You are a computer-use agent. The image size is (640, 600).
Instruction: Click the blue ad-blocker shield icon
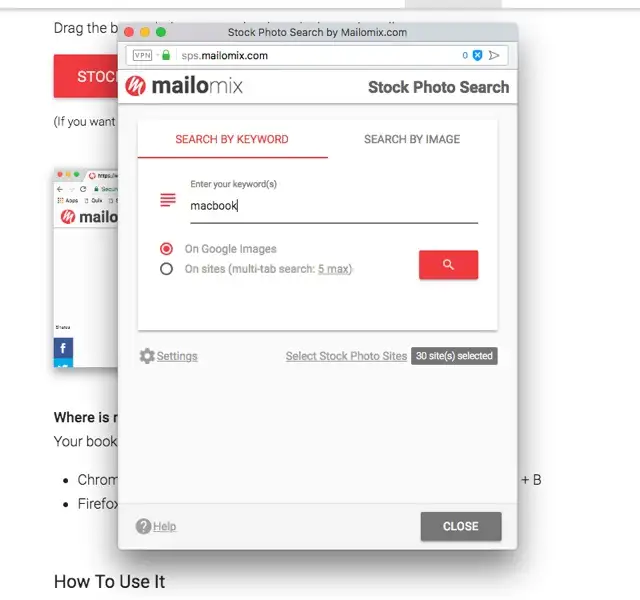(477, 55)
